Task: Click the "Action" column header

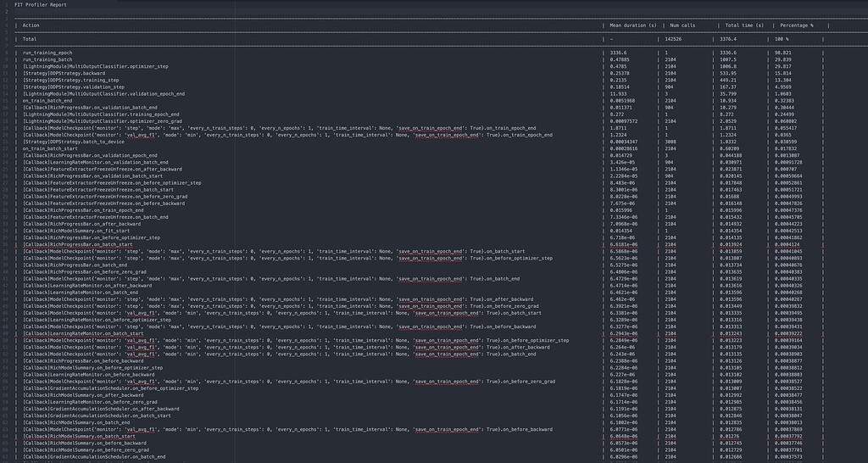Action: (x=31, y=25)
